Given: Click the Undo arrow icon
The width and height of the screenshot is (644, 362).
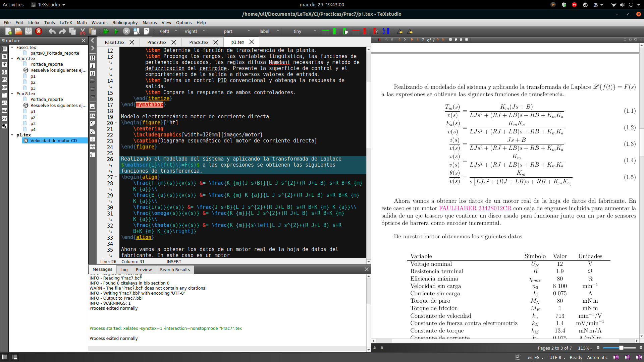Looking at the screenshot, I should tap(52, 31).
